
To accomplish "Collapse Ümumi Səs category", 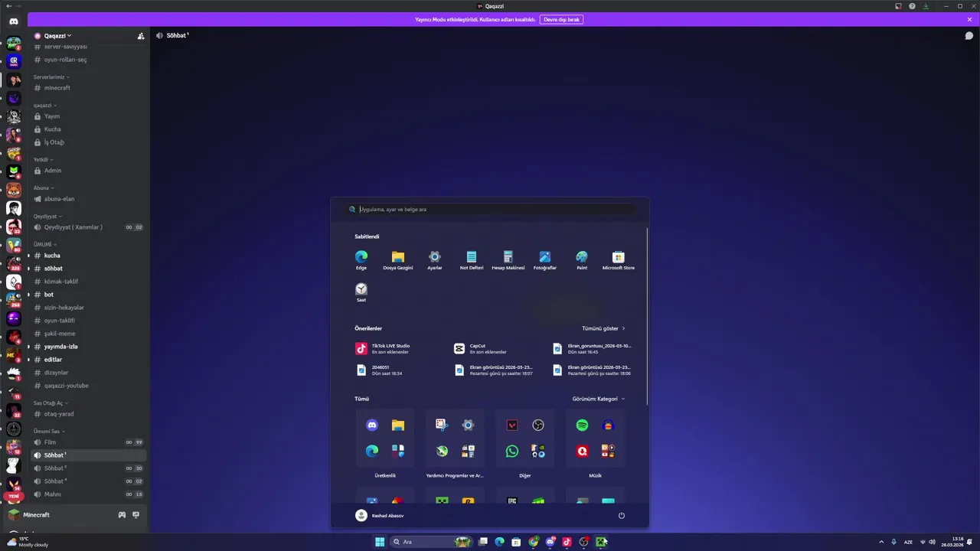I will click(49, 431).
